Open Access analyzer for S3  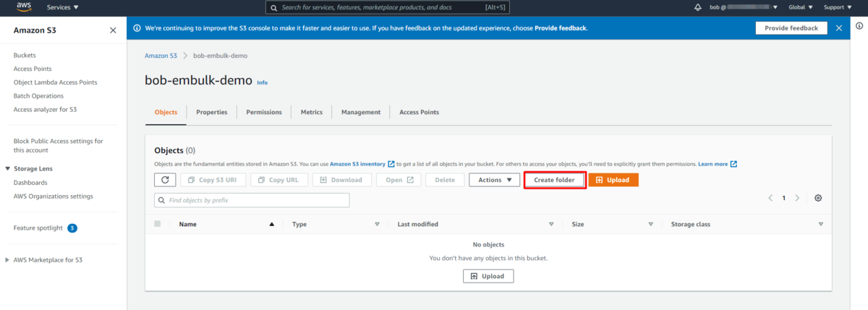45,109
